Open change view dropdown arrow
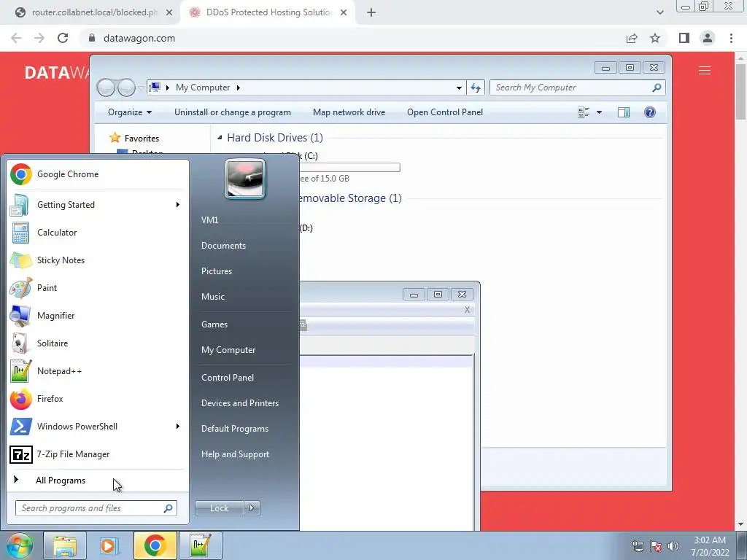 coord(600,112)
